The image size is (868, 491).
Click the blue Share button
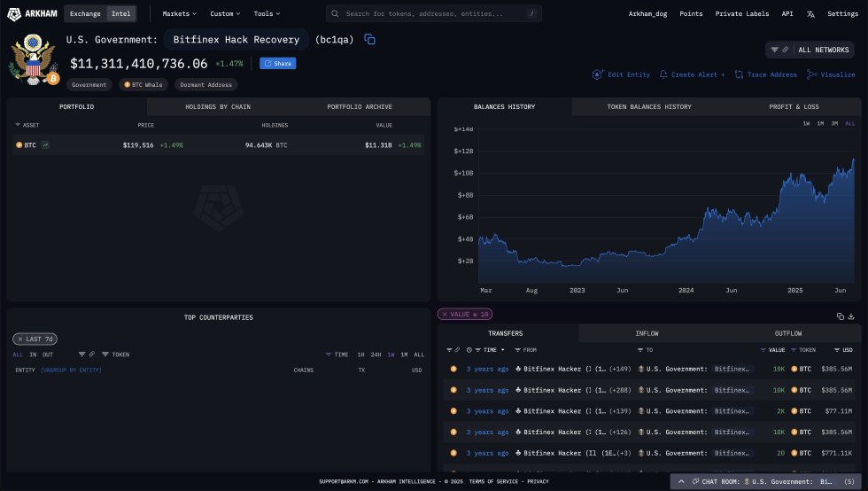[278, 64]
